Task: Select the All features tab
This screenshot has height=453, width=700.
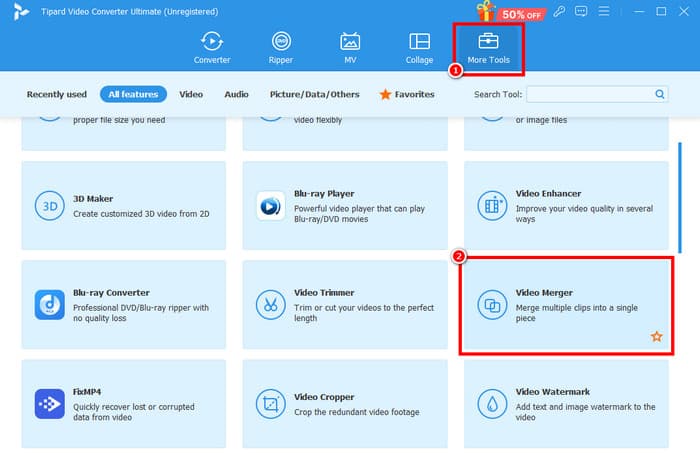Action: pyautogui.click(x=133, y=94)
